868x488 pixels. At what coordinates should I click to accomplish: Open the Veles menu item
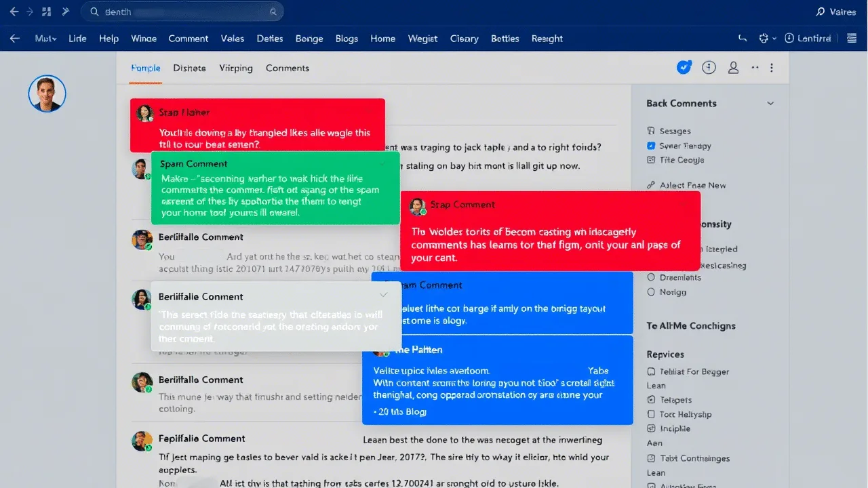click(x=233, y=39)
